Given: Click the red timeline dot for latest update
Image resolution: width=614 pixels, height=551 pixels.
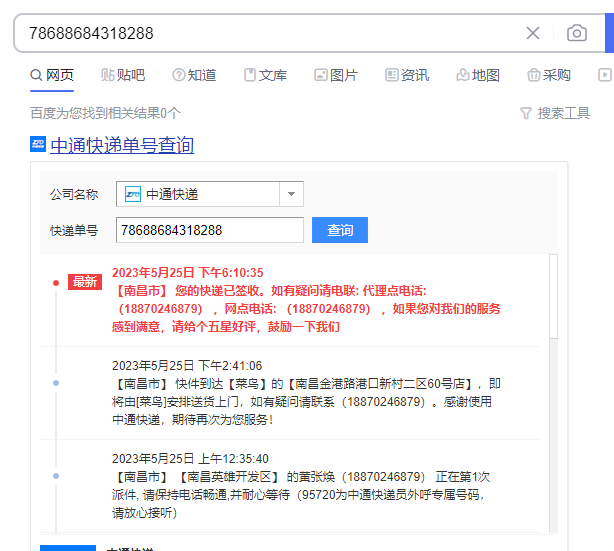Looking at the screenshot, I should click(x=56, y=283).
